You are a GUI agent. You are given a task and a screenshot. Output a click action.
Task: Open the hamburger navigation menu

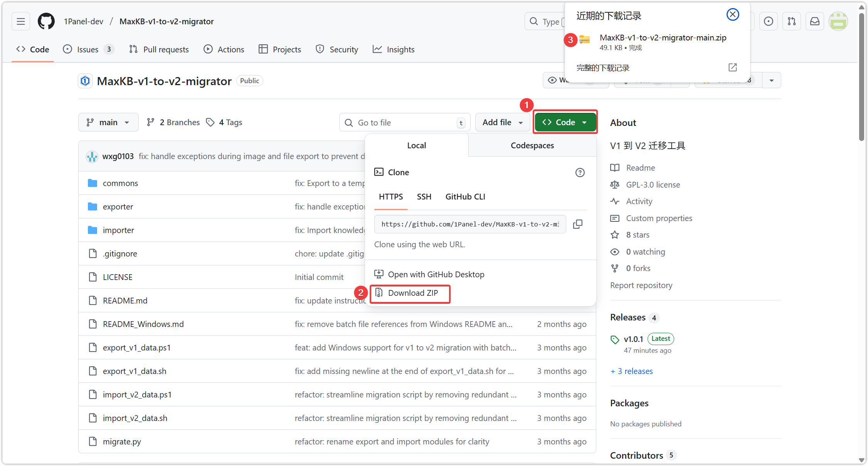tap(21, 21)
